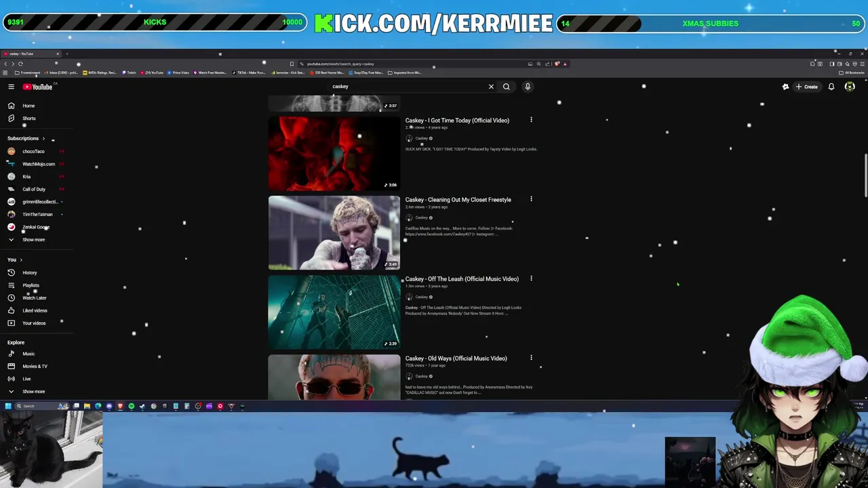Open the Discord taskbar icon
Viewport: 868px width, 488px height.
coord(109,406)
